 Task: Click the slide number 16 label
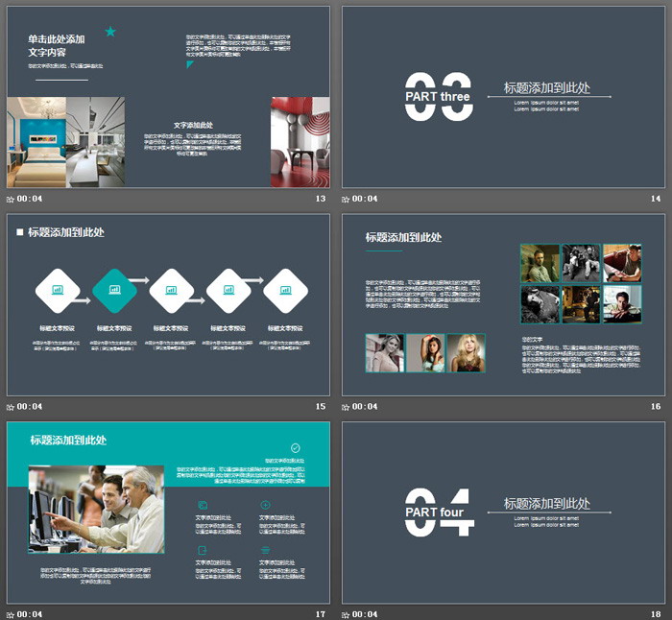[656, 407]
